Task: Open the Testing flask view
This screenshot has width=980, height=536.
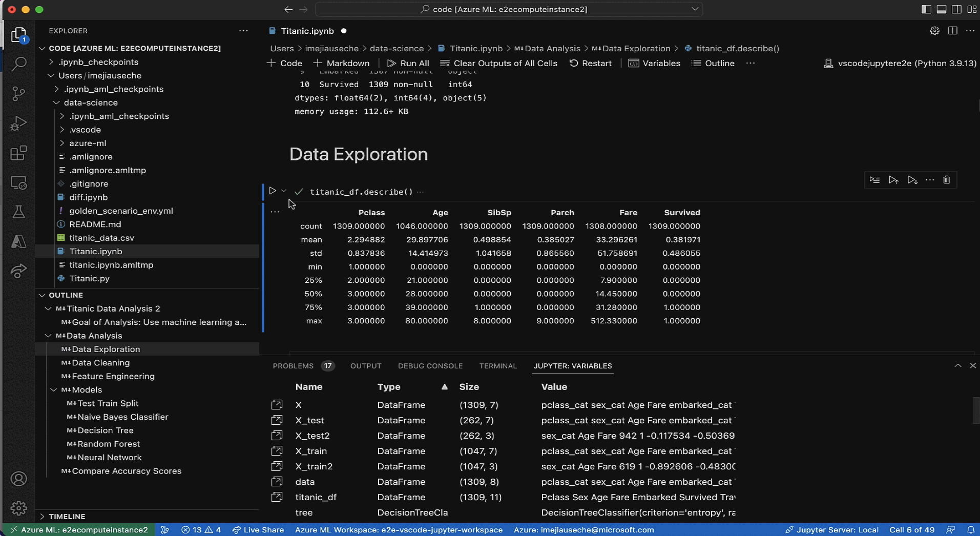Action: click(x=19, y=212)
